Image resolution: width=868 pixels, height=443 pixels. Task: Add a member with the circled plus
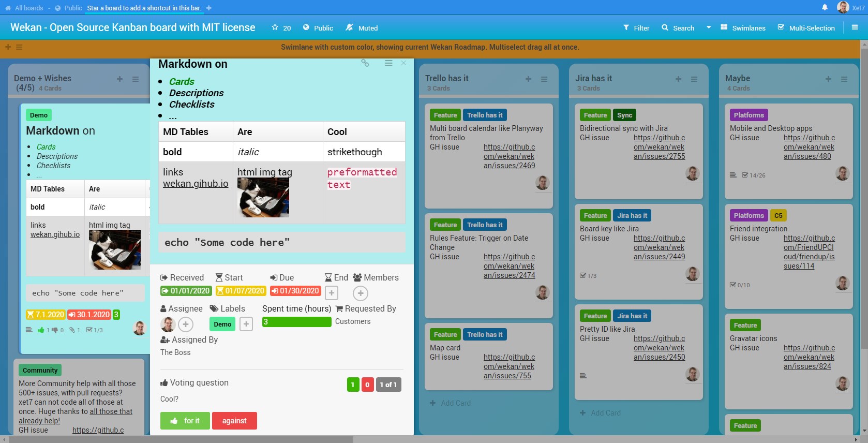click(x=361, y=293)
